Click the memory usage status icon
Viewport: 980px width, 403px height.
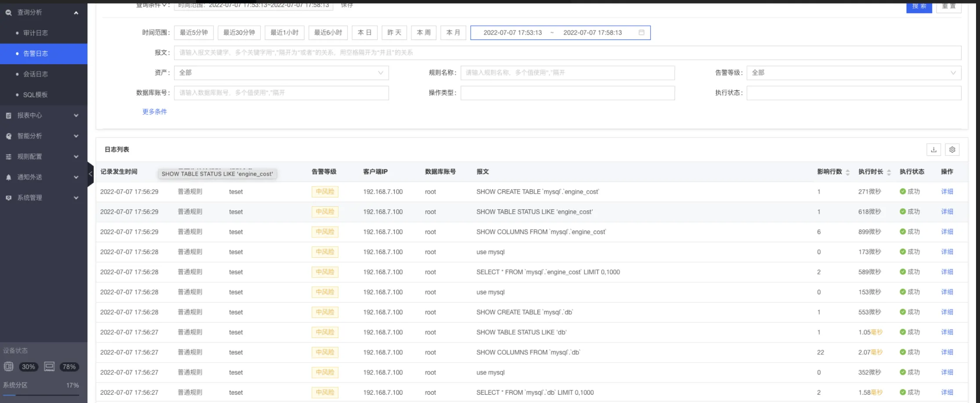tap(49, 367)
